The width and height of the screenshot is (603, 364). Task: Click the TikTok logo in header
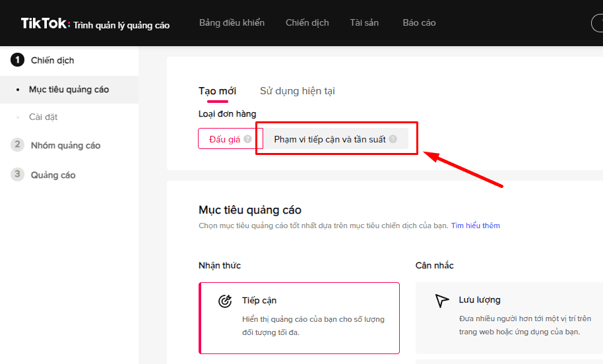click(44, 24)
